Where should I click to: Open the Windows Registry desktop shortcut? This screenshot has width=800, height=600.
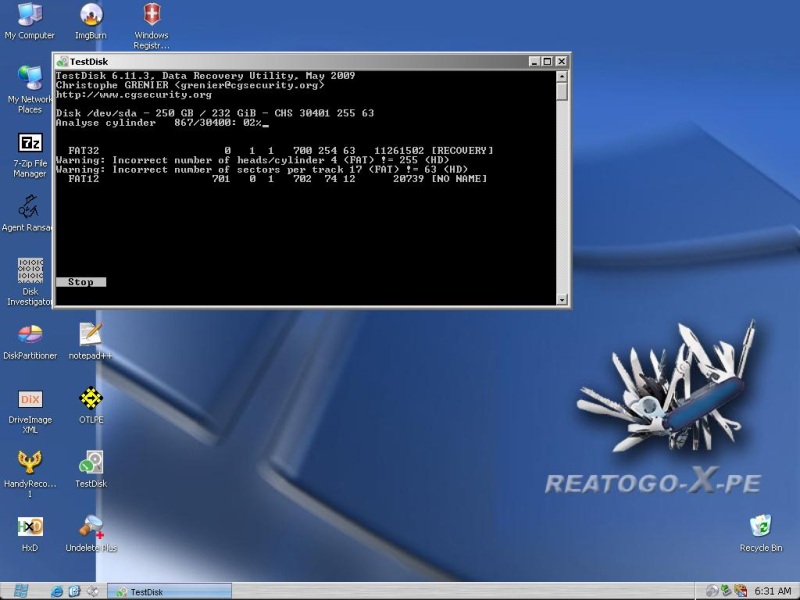[152, 26]
